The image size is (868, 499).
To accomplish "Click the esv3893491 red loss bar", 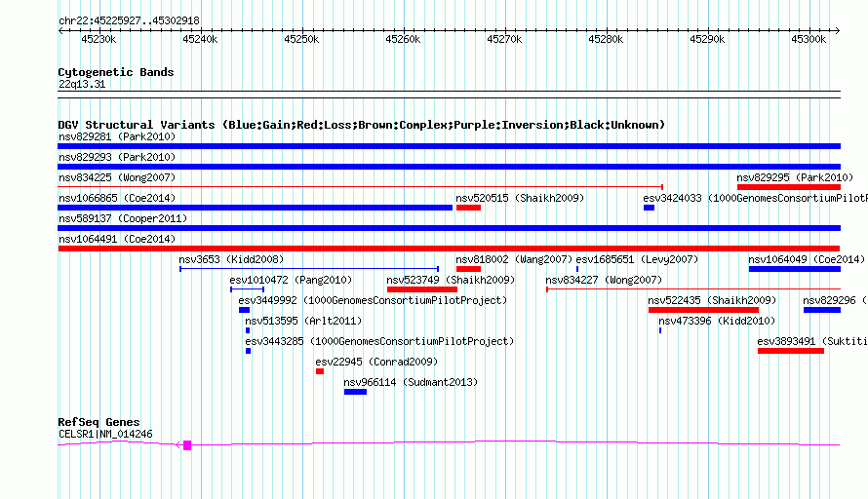I will 791,351.
